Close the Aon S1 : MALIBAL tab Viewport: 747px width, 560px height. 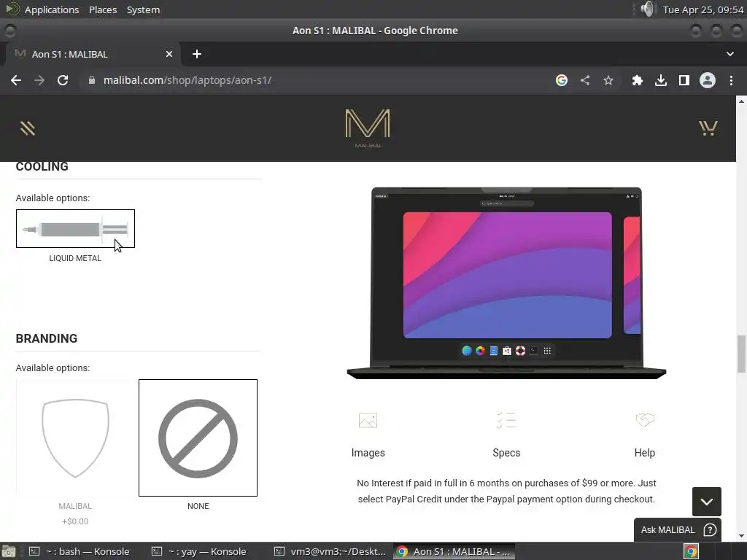pyautogui.click(x=169, y=54)
